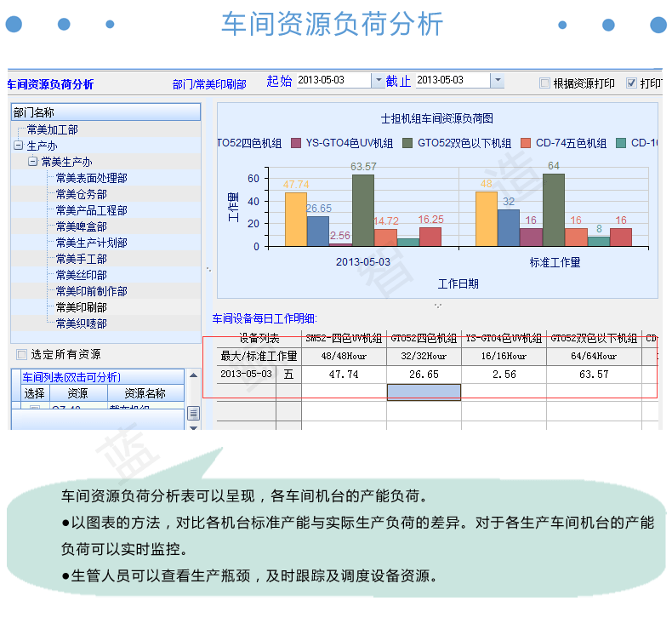
Task: Toggle the 打印 checkbox
Action: 631,83
